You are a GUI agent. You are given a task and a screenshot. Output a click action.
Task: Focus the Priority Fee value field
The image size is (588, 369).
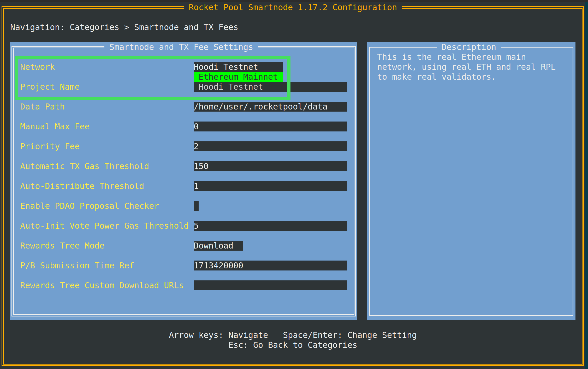click(270, 146)
